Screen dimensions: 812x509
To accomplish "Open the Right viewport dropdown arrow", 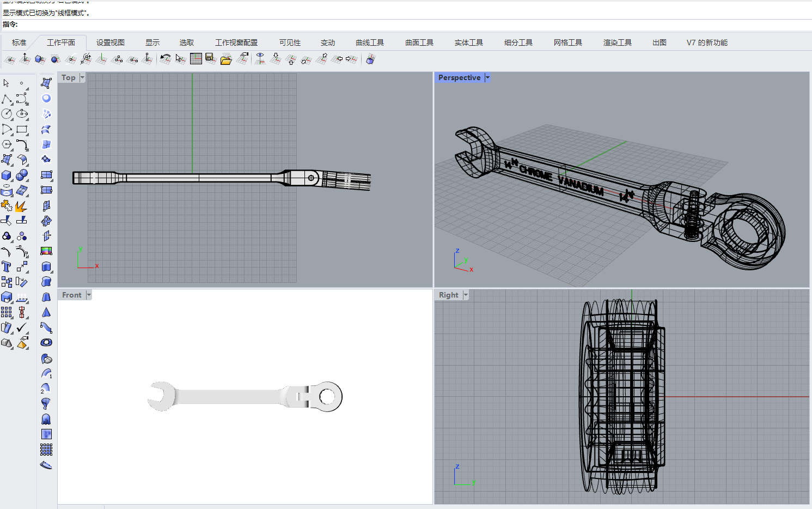I will pyautogui.click(x=466, y=295).
